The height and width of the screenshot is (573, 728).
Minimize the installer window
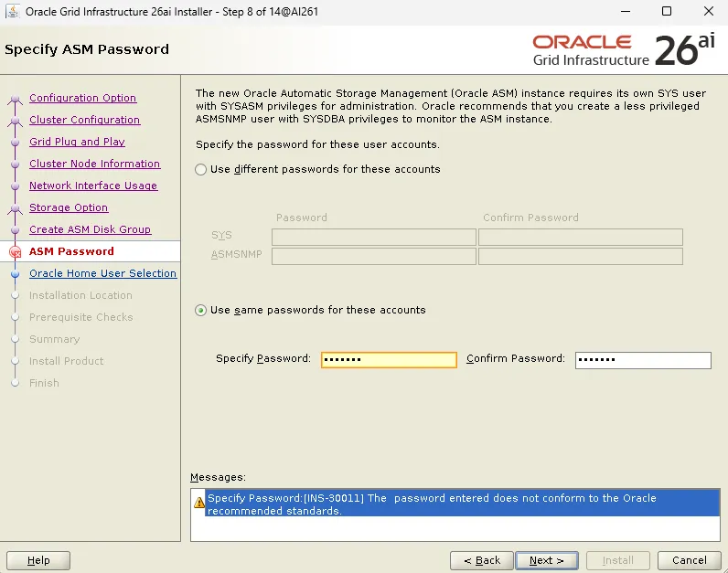(x=626, y=11)
